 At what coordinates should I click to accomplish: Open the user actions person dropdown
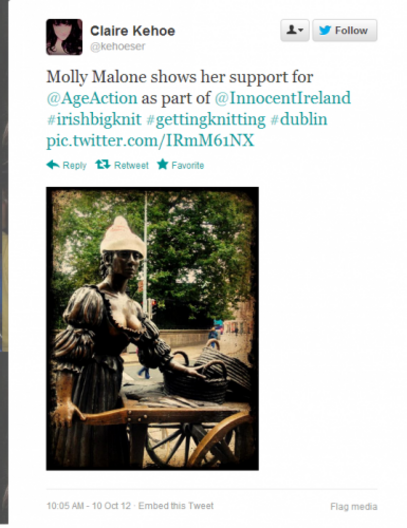(x=295, y=30)
